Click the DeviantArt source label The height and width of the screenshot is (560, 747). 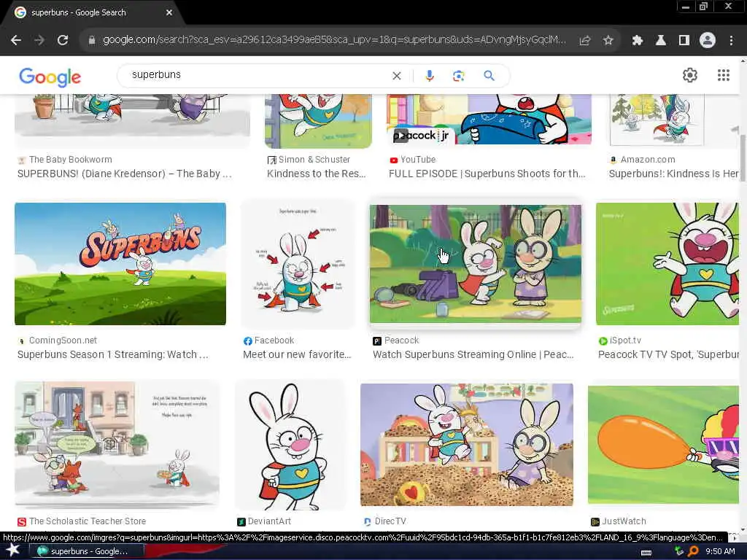[x=269, y=521]
